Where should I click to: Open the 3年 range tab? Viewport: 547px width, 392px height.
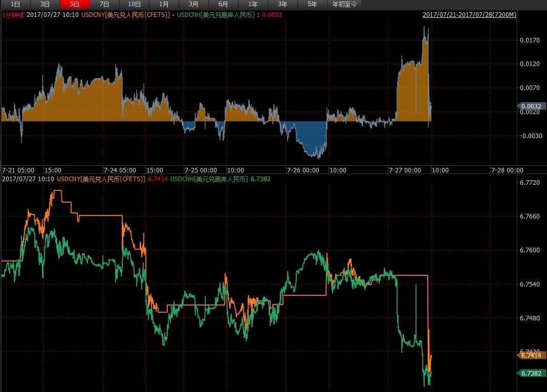[x=282, y=4]
